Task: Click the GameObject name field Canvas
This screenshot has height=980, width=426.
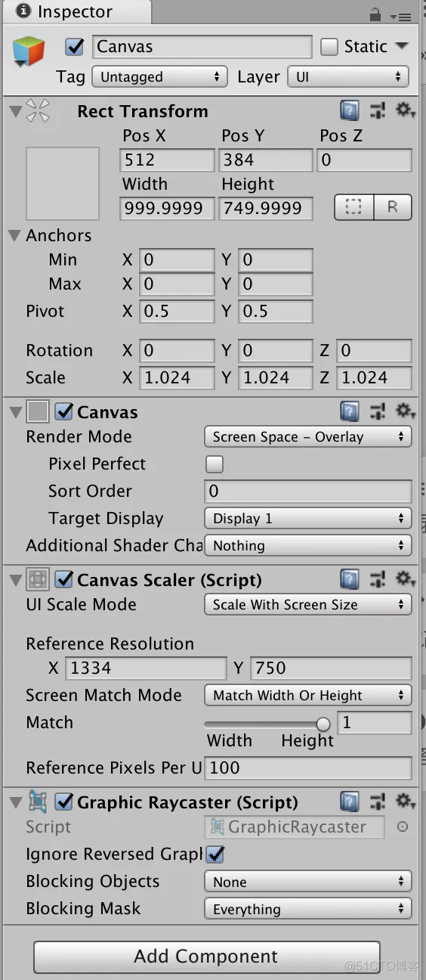Action: click(x=202, y=47)
